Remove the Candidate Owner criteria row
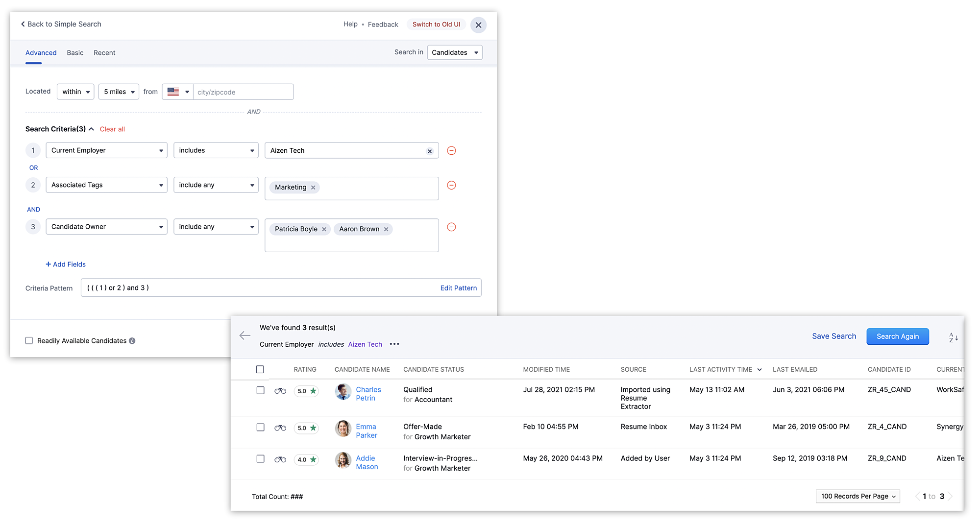Screen dimensions: 980x525 (451, 227)
